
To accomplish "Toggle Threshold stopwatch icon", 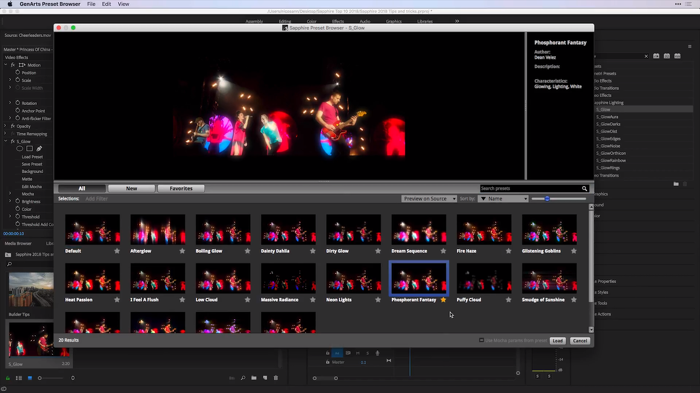I will (18, 216).
